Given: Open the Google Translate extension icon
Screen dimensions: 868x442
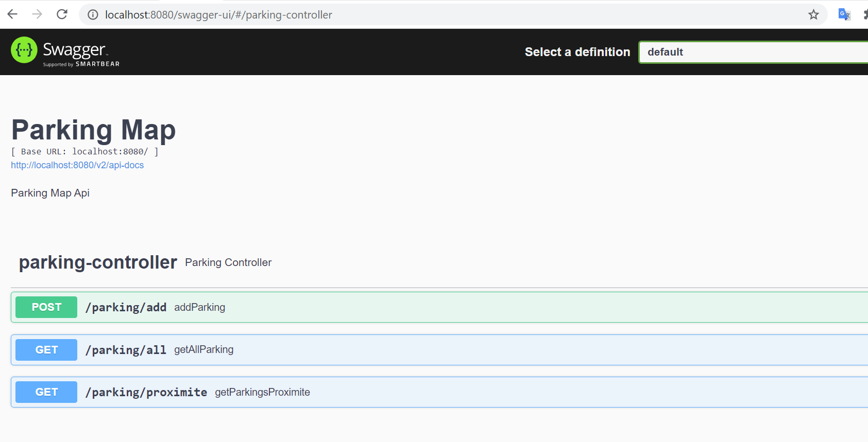Looking at the screenshot, I should (x=844, y=14).
